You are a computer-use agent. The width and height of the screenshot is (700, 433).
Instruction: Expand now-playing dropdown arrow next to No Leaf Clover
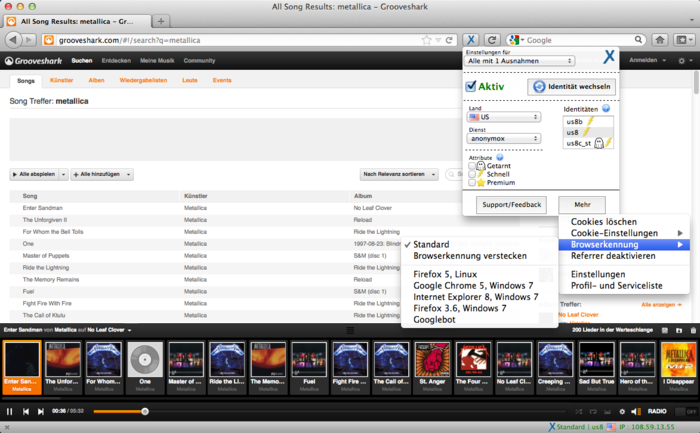pos(129,330)
